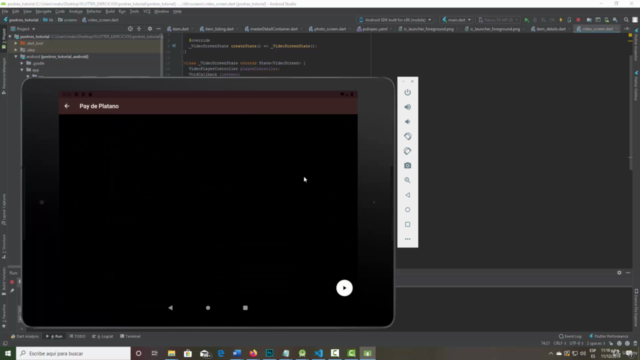Screen dimensions: 640x360
Task: Trigger Flutter hot reload lightning icon
Action: 560,20
